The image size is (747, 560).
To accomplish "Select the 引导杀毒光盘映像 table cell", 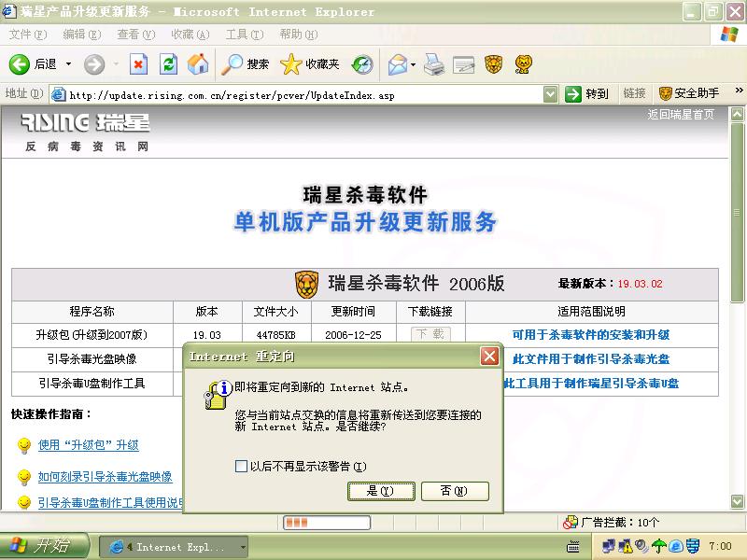I will click(x=92, y=359).
